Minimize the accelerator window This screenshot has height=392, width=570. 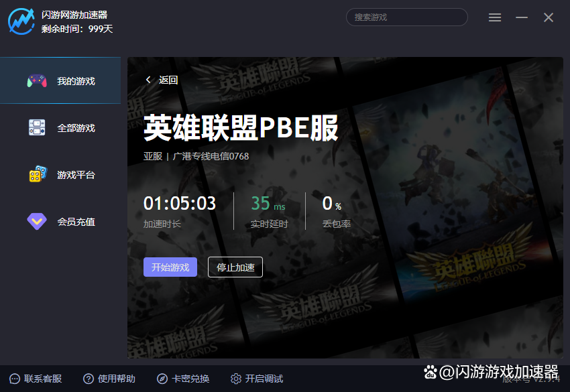(x=522, y=17)
